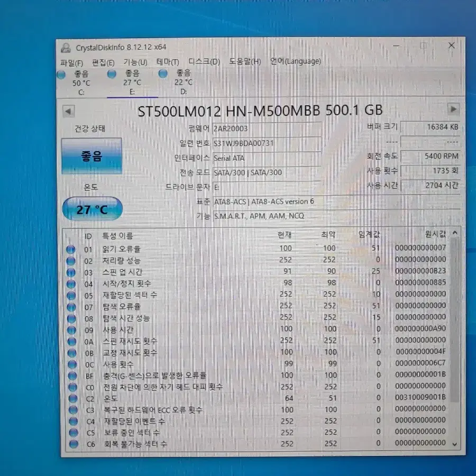Click status orb for C5 보류 중인 섹터 수
Image resolution: width=476 pixels, height=476 pixels.
coord(74,433)
